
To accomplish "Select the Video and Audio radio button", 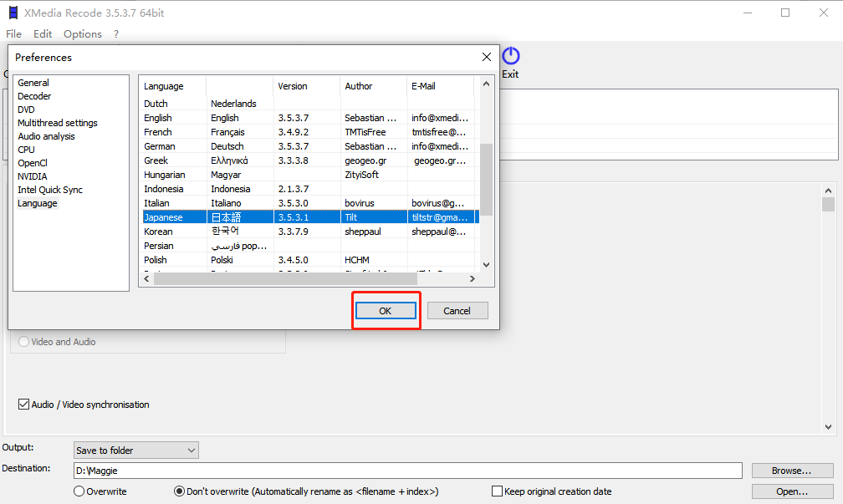I will [23, 342].
